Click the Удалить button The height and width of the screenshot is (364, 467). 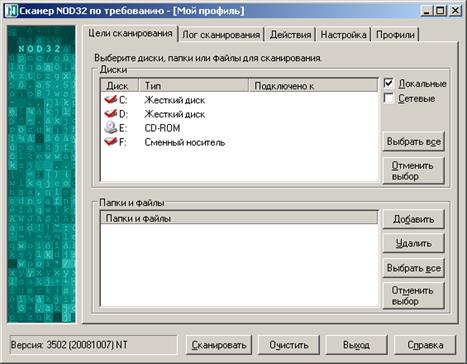point(413,243)
